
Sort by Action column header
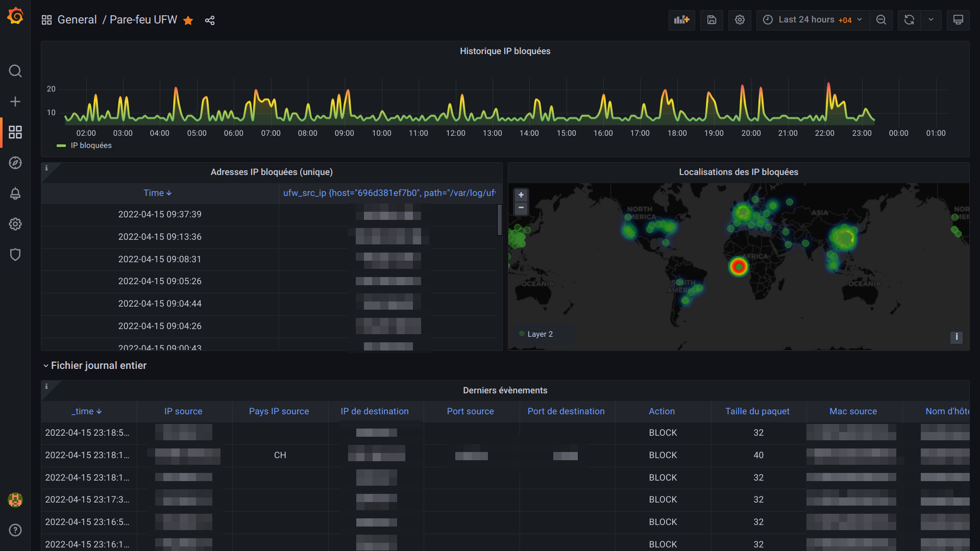pos(661,411)
